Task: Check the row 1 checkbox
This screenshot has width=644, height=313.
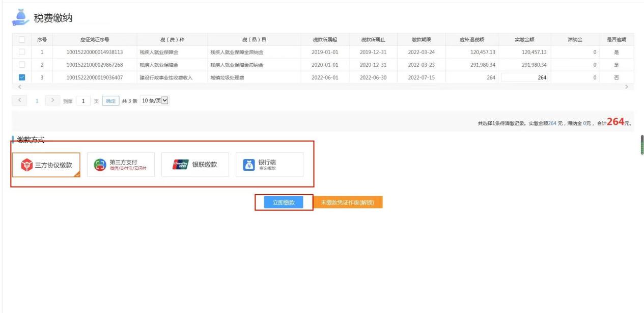Action: pyautogui.click(x=21, y=52)
